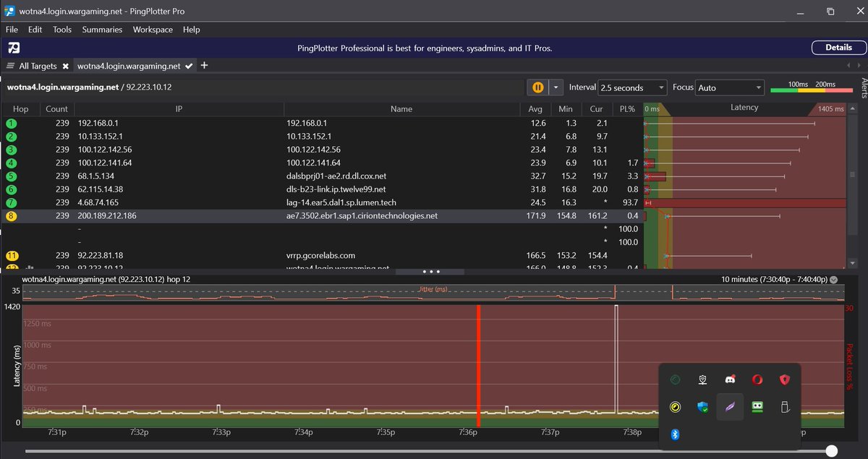Viewport: 868px width, 459px height.
Task: Open the Tools menu
Action: coord(62,30)
